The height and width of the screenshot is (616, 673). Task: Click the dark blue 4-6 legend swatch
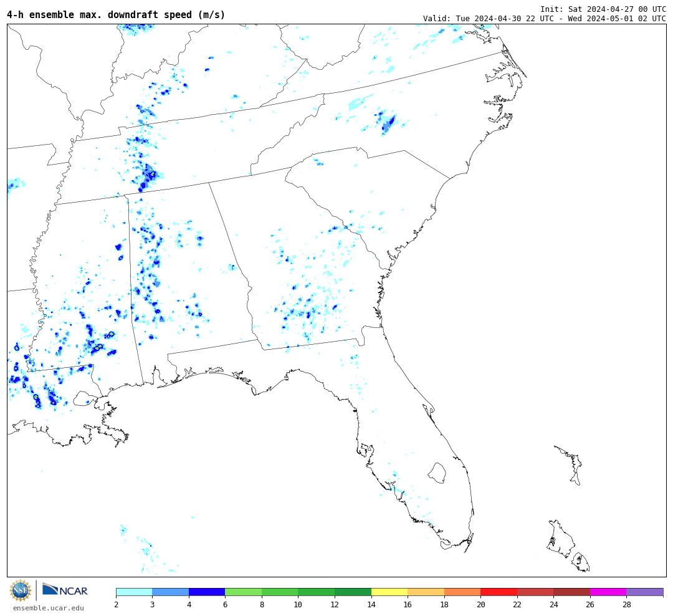coord(207,592)
